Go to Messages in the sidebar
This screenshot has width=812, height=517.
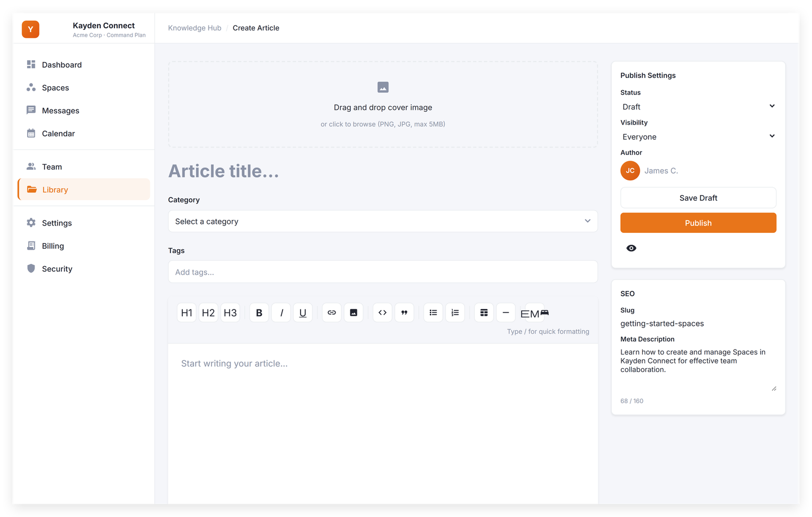[x=83, y=111]
